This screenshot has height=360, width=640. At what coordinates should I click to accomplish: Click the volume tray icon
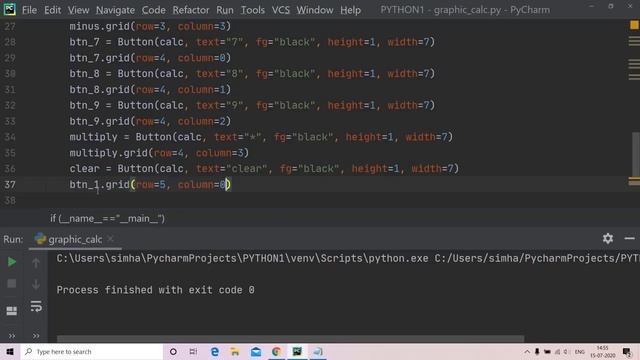[566, 351]
